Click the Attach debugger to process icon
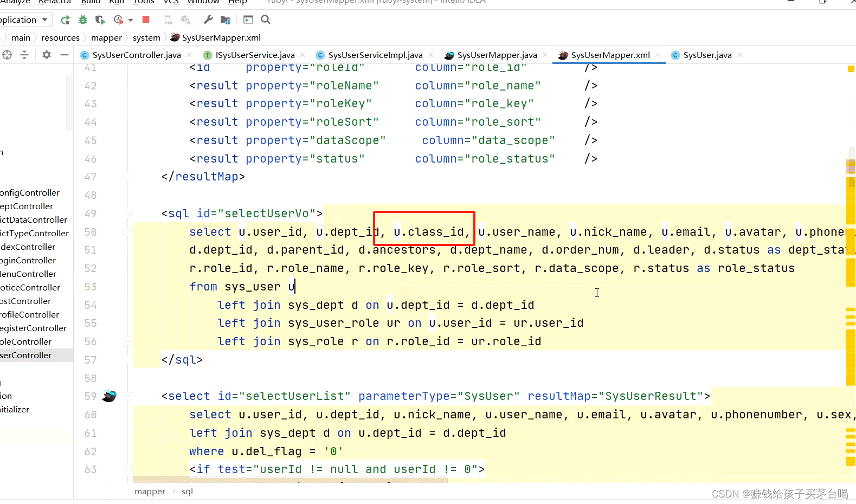Viewport: 856px width, 504px height. pos(169,20)
